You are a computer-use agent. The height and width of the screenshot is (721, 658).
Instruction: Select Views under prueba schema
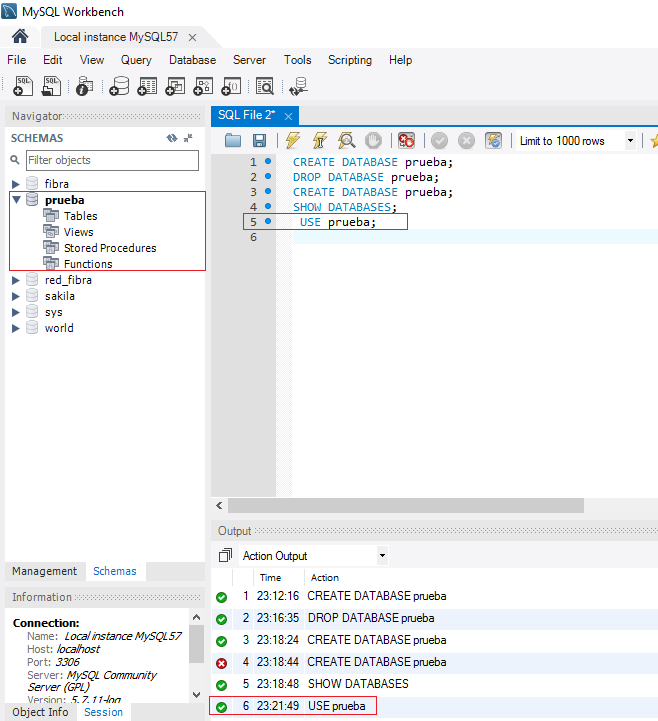coord(78,232)
